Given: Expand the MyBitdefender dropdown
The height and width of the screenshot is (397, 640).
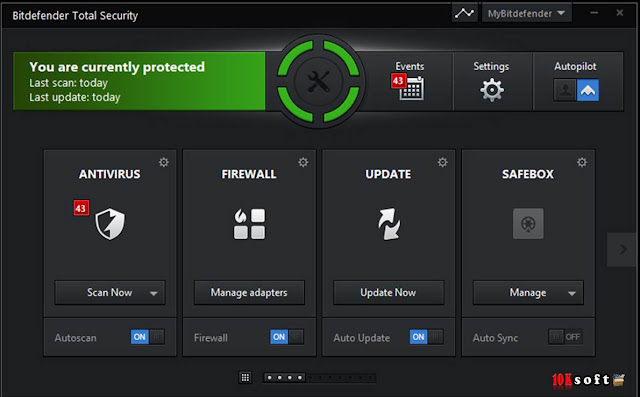Looking at the screenshot, I should point(527,13).
